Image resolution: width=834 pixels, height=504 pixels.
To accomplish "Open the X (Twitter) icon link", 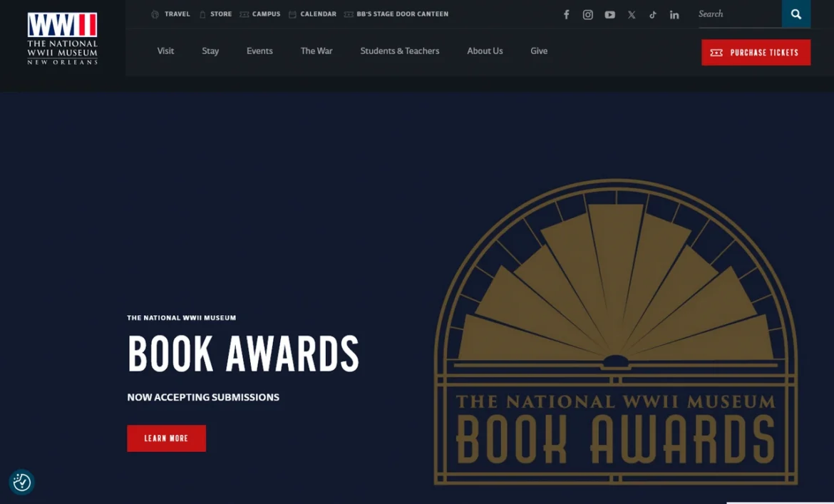I will [x=632, y=15].
